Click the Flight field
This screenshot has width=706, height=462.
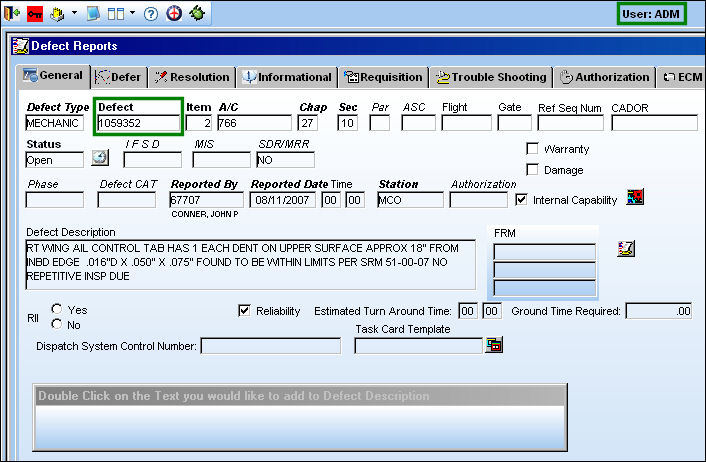click(466, 123)
